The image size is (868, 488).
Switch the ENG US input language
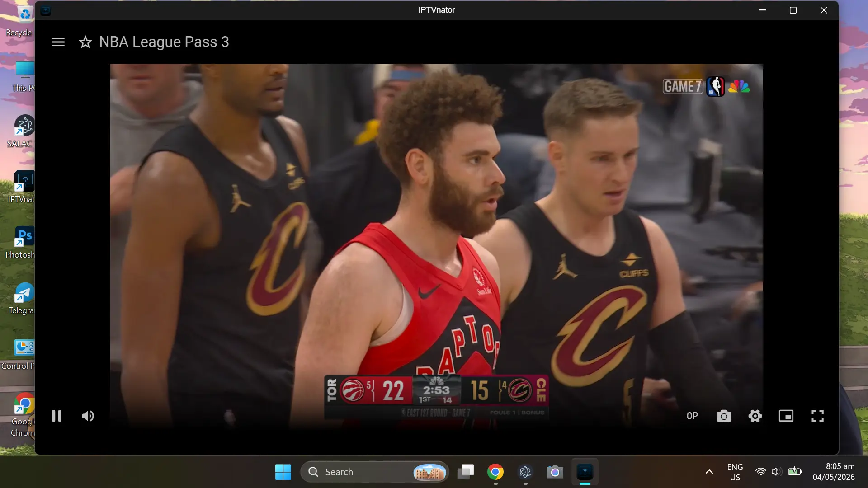[x=735, y=472]
